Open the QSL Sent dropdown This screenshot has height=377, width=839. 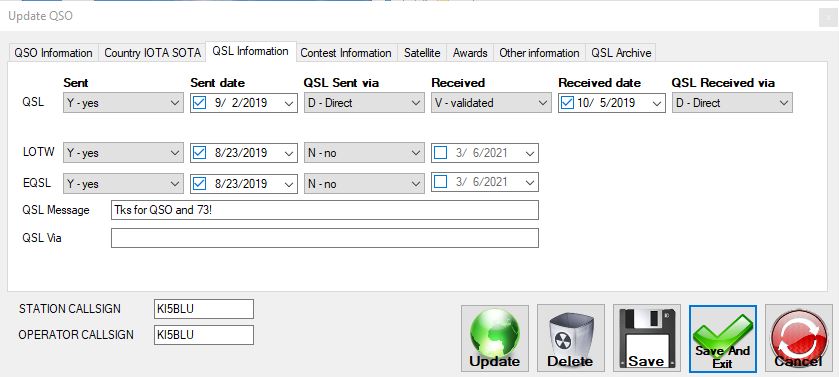[x=123, y=103]
